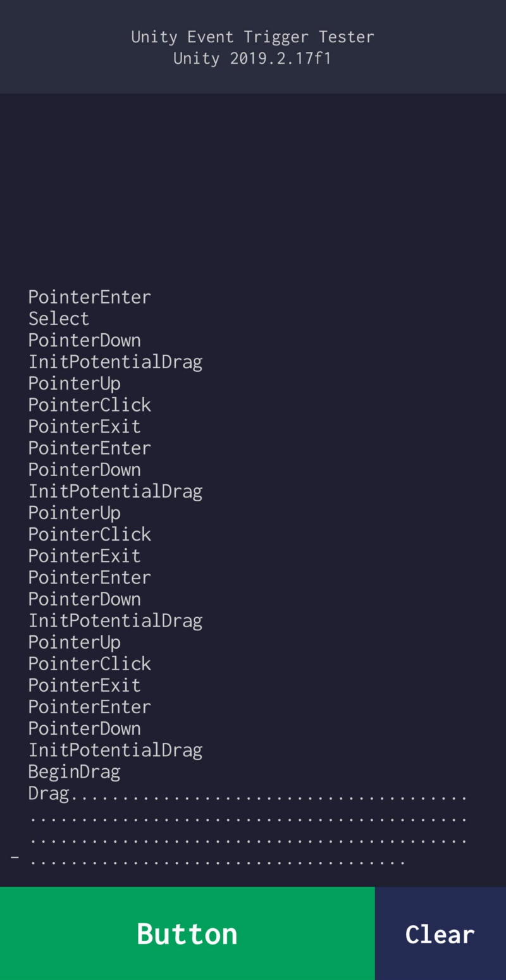Click the first PointerClick log entry
Screen dimensions: 506x980
click(x=89, y=404)
